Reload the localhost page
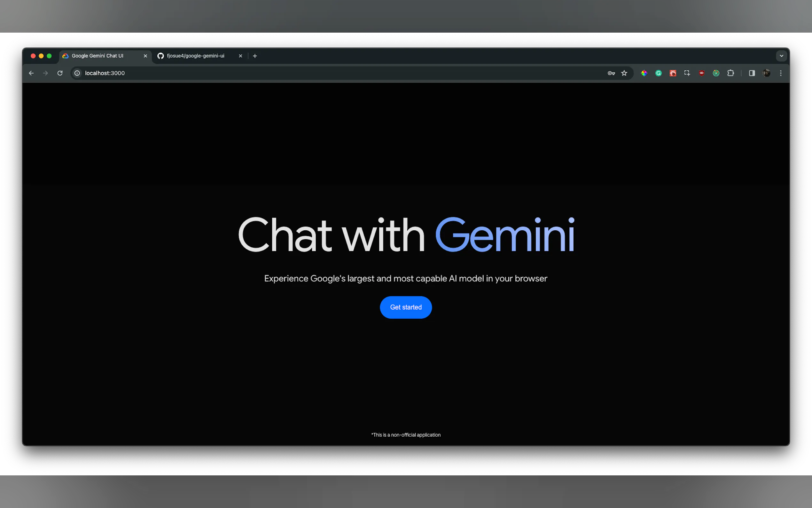The width and height of the screenshot is (812, 508). pyautogui.click(x=60, y=73)
